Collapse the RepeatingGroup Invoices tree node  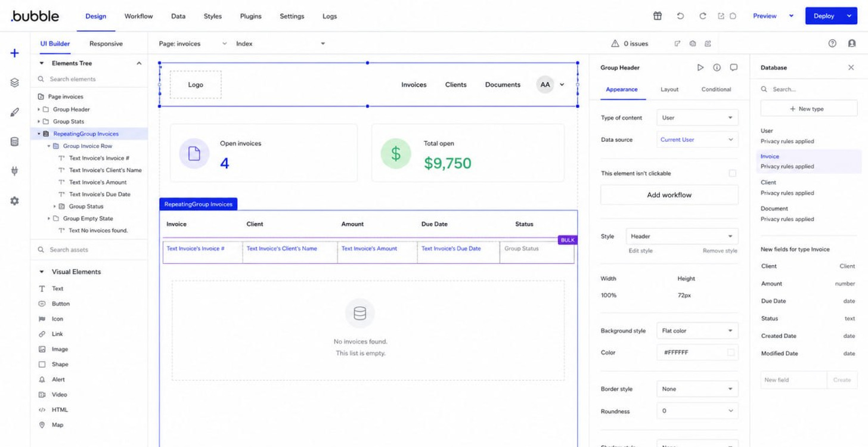39,134
